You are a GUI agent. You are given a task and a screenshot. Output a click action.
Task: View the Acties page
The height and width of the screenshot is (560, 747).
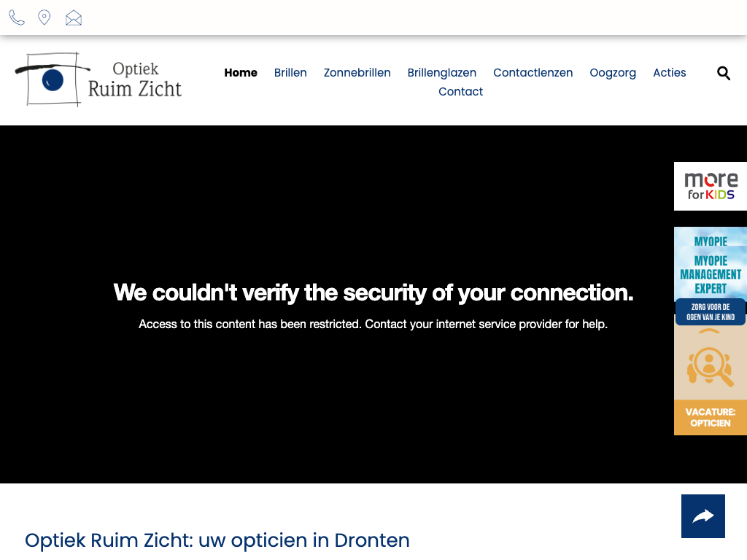point(670,73)
